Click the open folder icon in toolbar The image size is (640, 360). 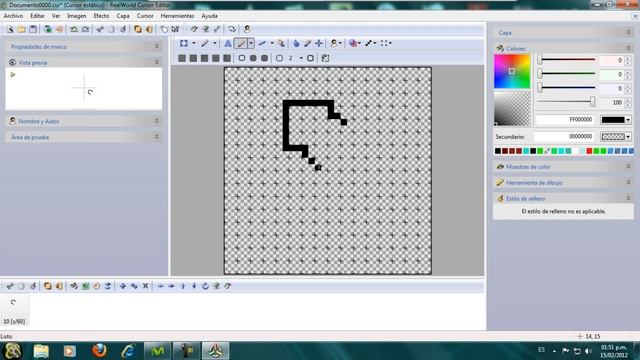[22, 29]
